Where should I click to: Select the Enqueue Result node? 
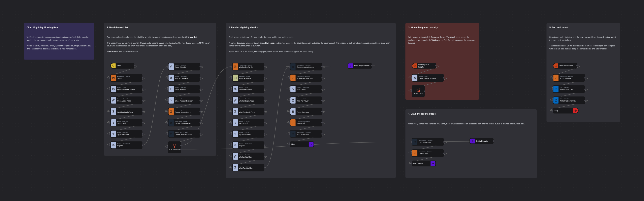click(306, 134)
